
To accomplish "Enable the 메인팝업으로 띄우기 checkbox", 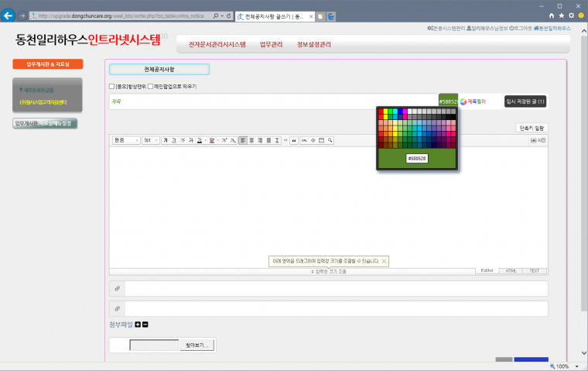I will tap(150, 86).
